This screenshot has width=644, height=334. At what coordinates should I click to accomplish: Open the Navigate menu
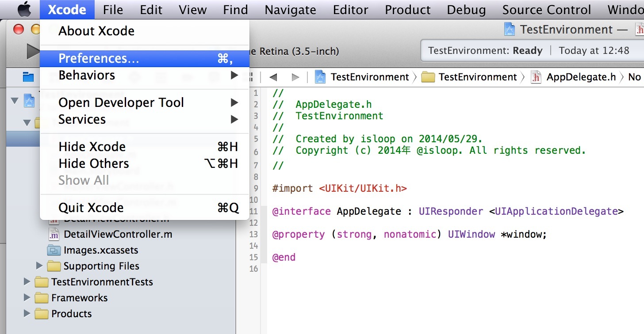pyautogui.click(x=290, y=10)
